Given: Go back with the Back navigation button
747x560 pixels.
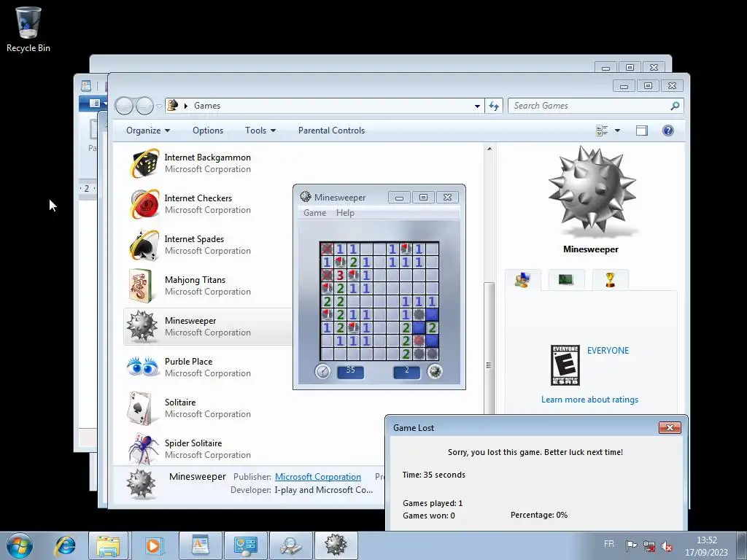Looking at the screenshot, I should coord(124,106).
